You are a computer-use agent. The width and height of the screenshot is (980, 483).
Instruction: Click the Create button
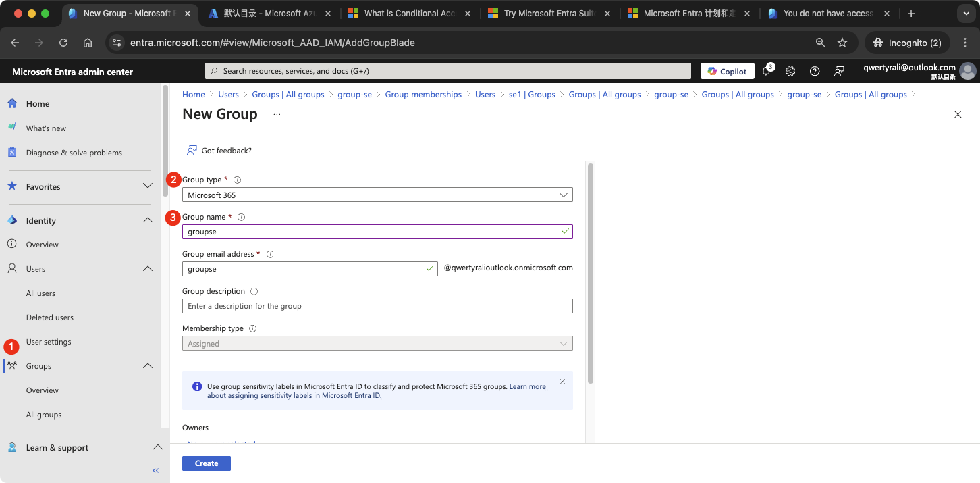pyautogui.click(x=207, y=463)
